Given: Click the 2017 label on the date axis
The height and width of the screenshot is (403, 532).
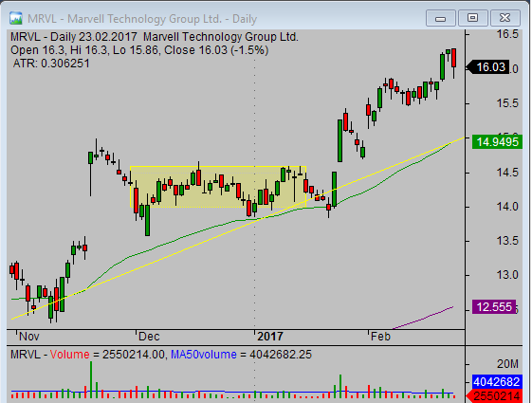Looking at the screenshot, I should coord(270,337).
